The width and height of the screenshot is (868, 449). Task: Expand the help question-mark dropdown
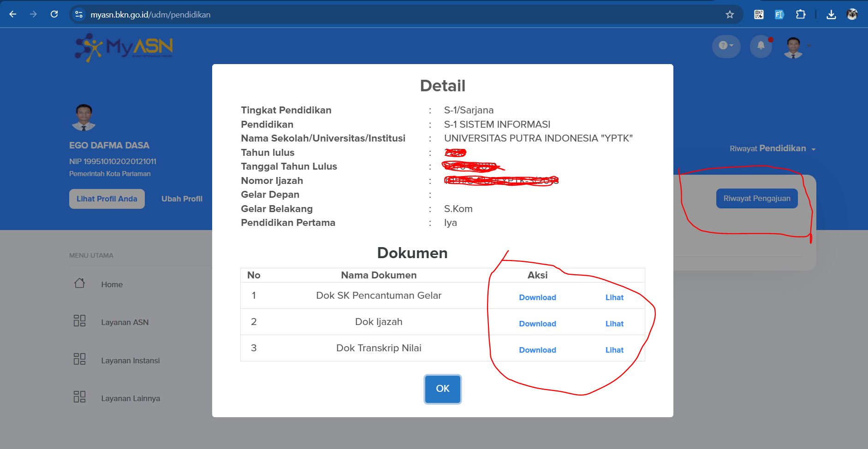tap(726, 46)
